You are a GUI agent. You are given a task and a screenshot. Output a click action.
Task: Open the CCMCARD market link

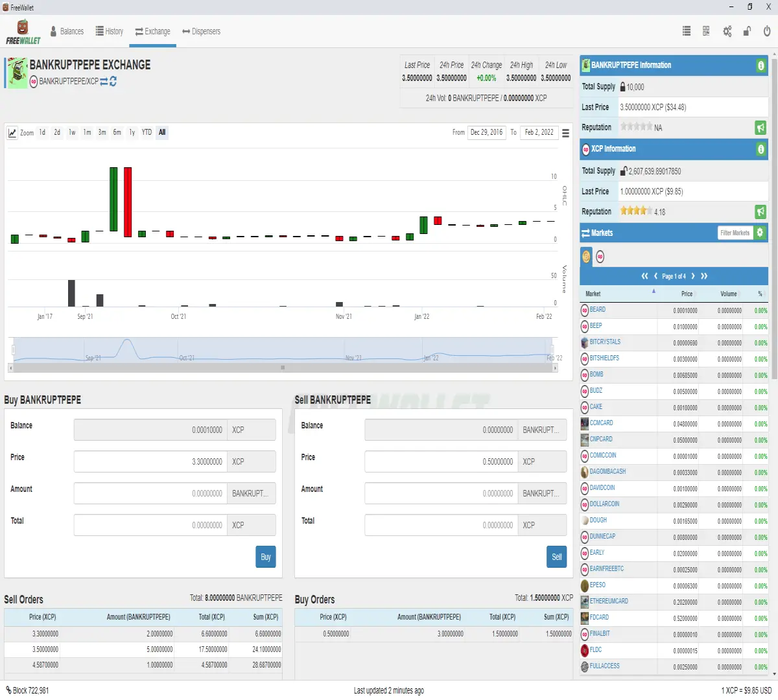point(601,423)
